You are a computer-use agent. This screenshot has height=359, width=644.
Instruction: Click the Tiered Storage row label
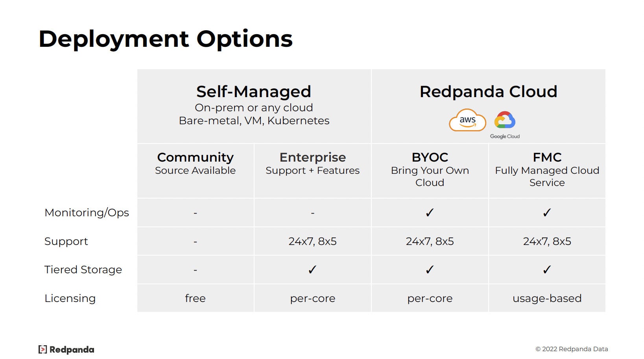tap(83, 270)
